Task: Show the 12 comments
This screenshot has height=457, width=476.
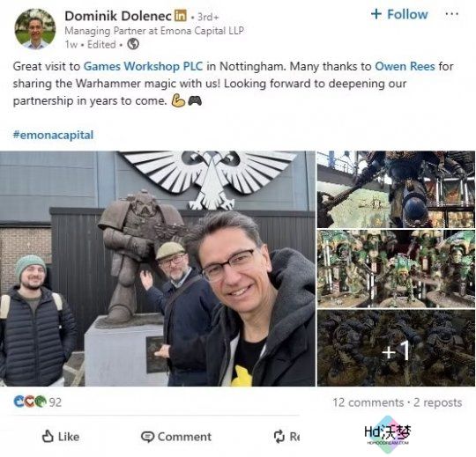Action: coord(368,402)
